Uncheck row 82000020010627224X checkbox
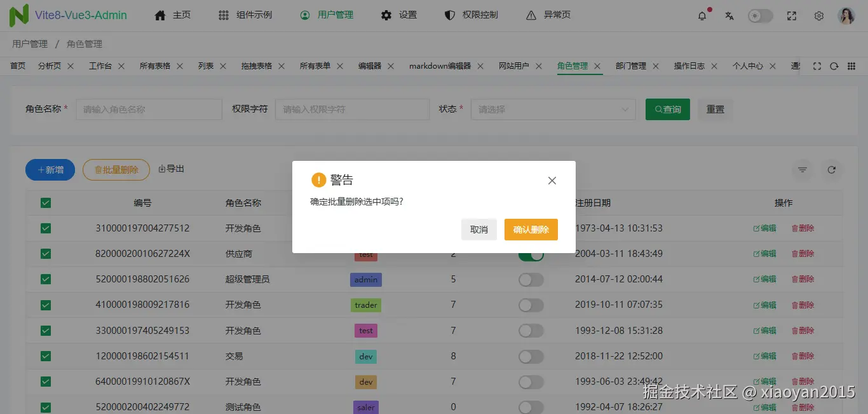This screenshot has height=414, width=868. point(46,254)
